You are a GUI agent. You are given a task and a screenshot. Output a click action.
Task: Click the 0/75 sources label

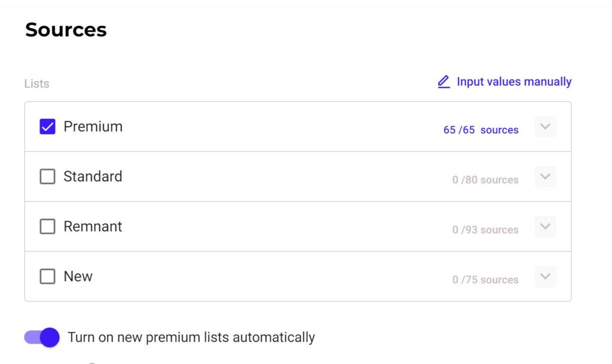[x=485, y=279]
